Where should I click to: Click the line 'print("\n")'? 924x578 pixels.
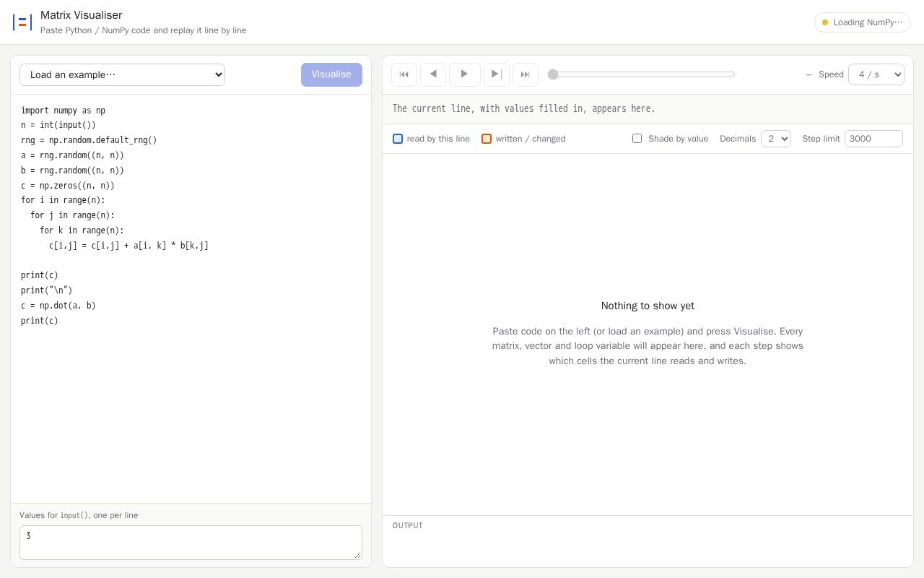click(47, 290)
